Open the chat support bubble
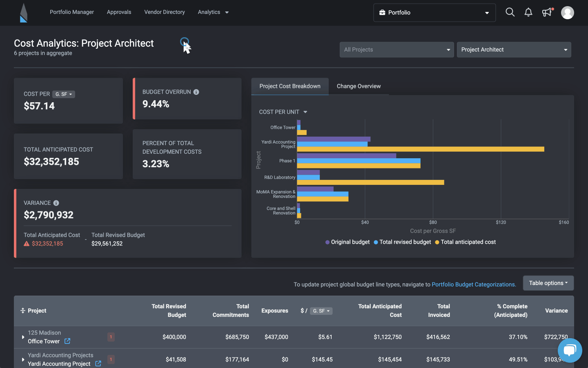 coord(570,350)
